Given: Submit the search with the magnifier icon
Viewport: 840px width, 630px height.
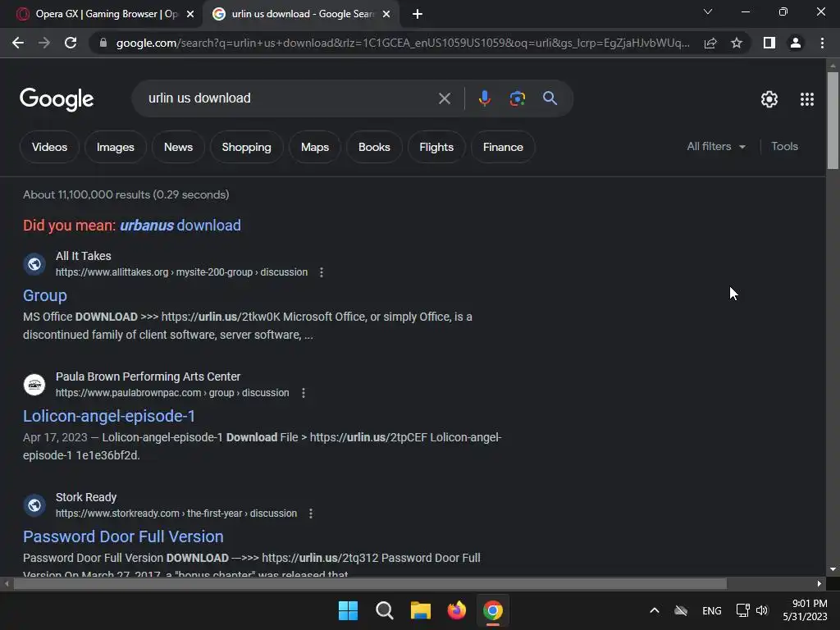Looking at the screenshot, I should pyautogui.click(x=550, y=98).
